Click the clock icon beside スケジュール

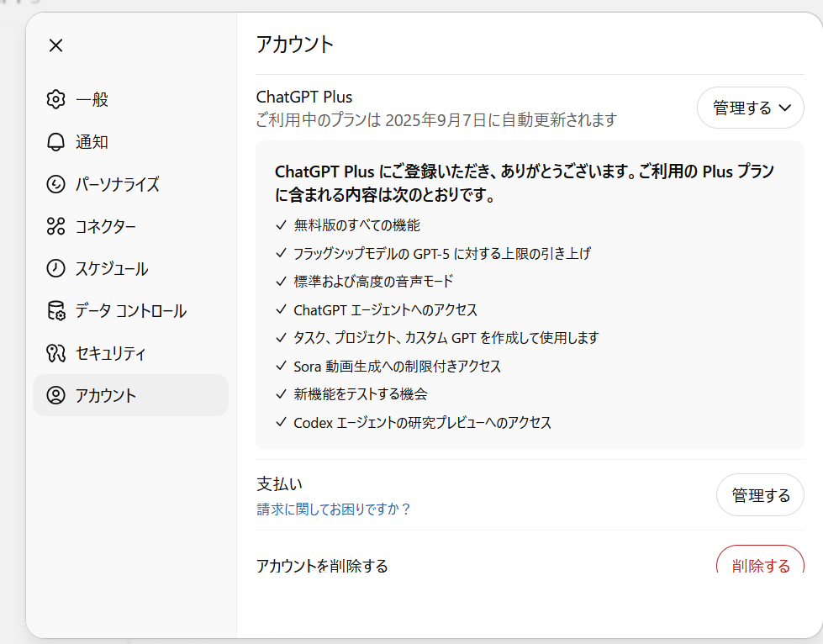(x=55, y=268)
